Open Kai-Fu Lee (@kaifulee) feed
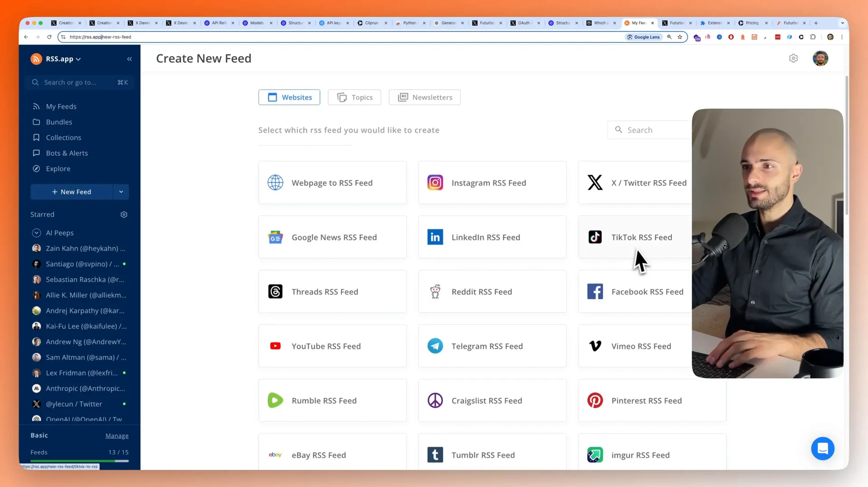This screenshot has height=487, width=868. coord(80,326)
